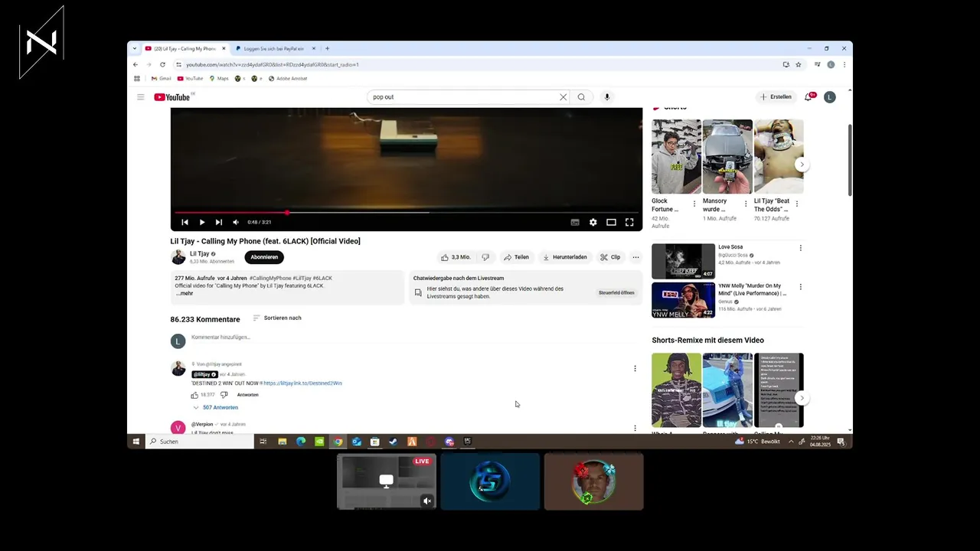
Task: Switch to the PayPal login tab
Action: tap(273, 48)
